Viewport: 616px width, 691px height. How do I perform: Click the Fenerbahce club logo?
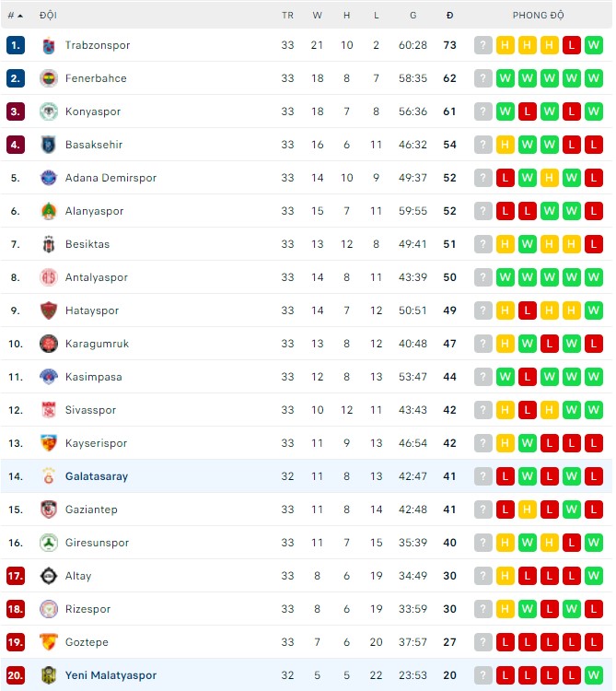pyautogui.click(x=49, y=78)
